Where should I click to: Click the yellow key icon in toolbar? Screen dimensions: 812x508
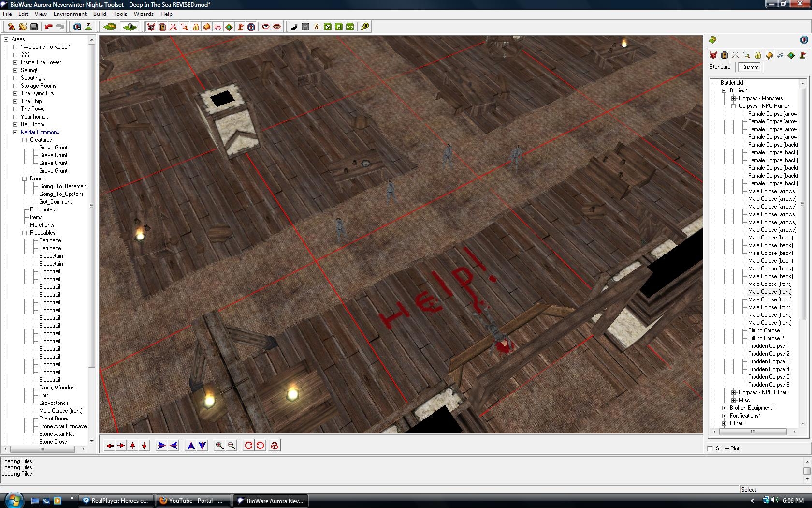coord(365,27)
